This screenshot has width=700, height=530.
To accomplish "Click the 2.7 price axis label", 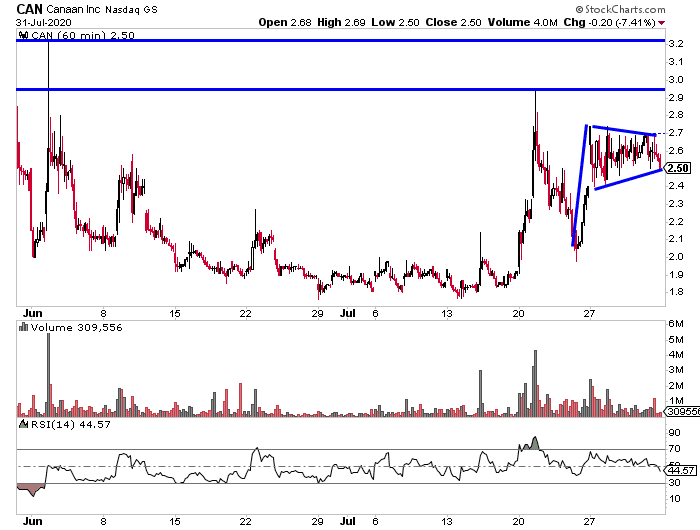I will (676, 133).
